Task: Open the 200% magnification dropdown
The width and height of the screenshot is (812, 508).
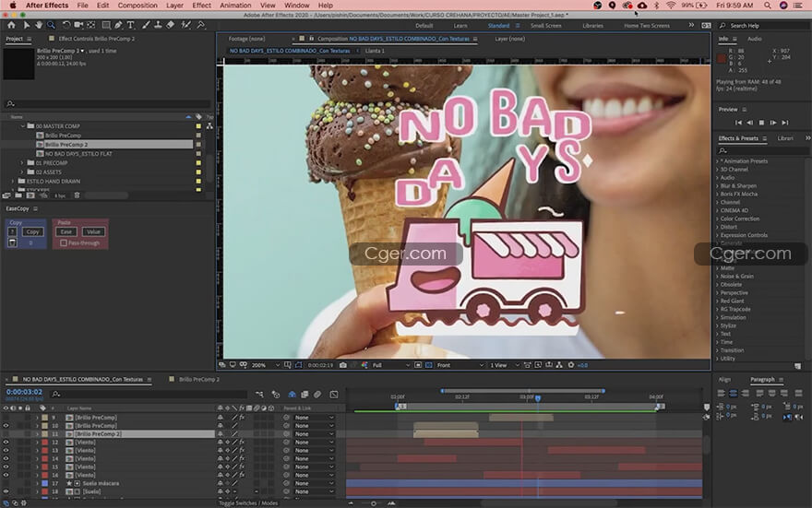Action: click(266, 365)
